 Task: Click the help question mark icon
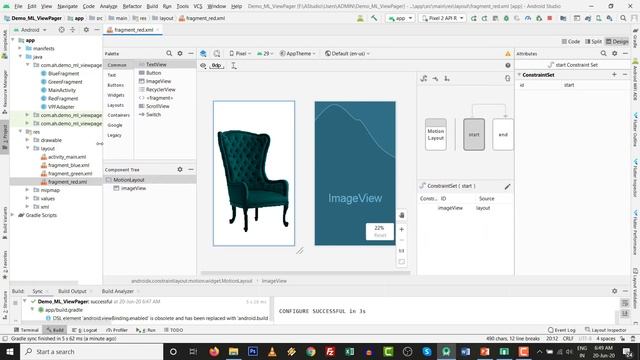pos(508,65)
